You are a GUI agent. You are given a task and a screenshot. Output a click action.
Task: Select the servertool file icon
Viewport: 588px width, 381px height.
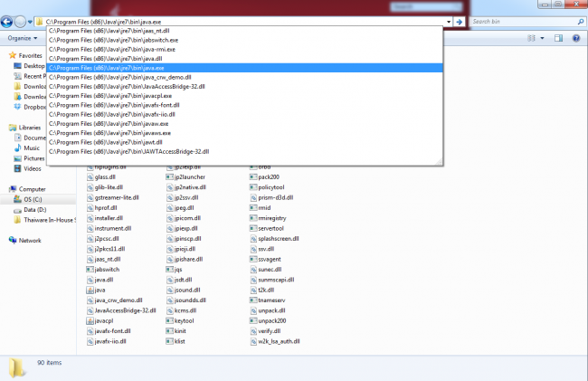coord(253,228)
